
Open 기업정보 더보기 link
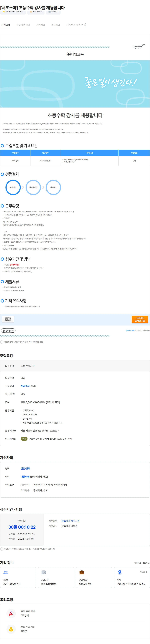(x=142, y=563)
